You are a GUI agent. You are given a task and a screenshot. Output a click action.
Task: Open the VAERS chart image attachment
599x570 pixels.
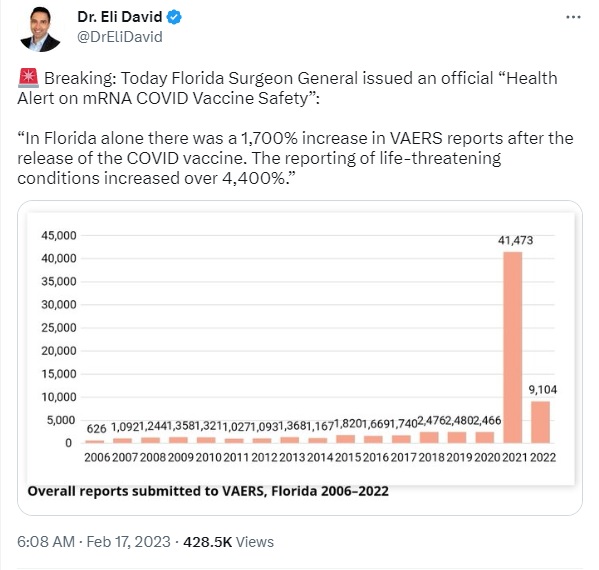300,358
